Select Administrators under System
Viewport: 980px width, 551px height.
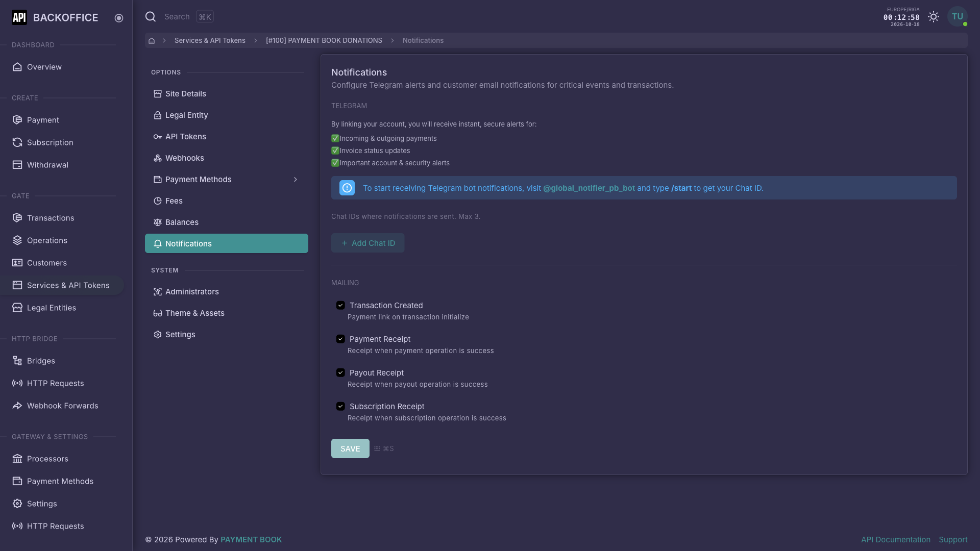(227, 292)
